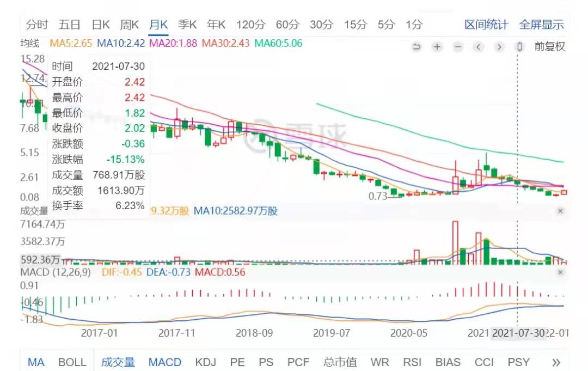Screen dimensions: 588x371
Task: Click the MA60:5.06 legend value
Action: coord(278,44)
